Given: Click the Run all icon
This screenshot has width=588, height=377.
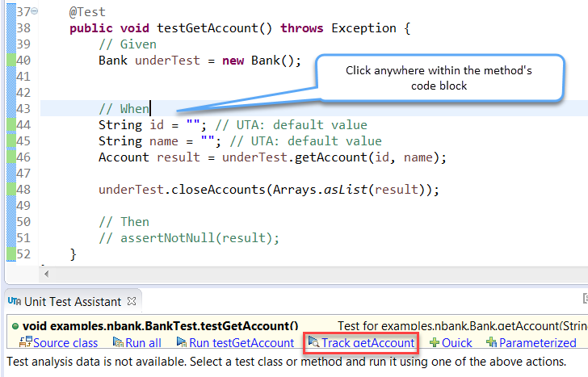Looking at the screenshot, I should [x=118, y=341].
